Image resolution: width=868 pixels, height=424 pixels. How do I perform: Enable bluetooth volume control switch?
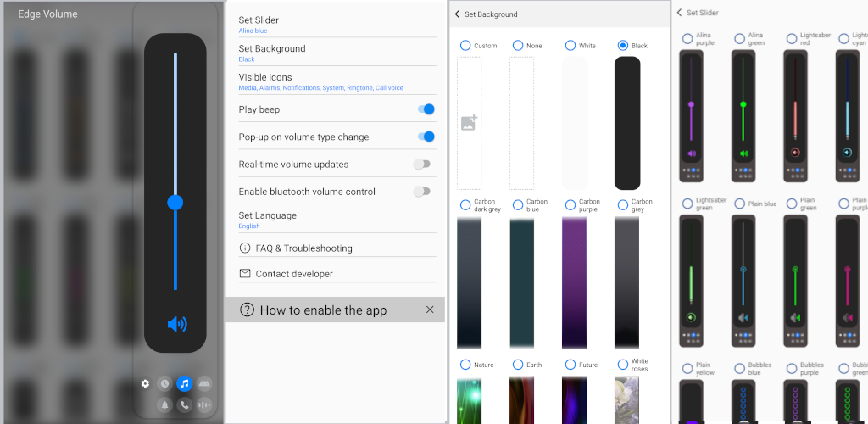(422, 192)
